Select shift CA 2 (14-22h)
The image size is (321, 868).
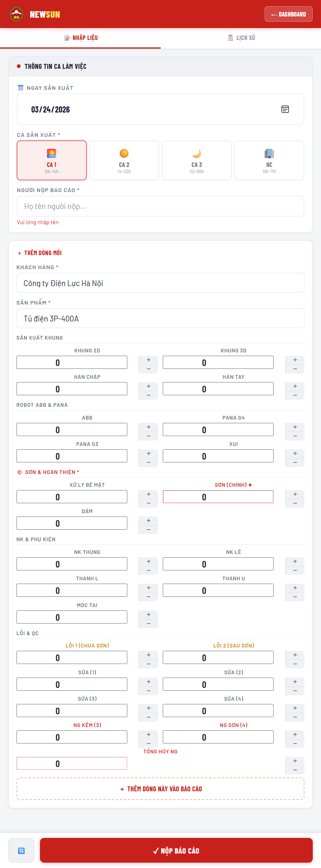click(124, 160)
